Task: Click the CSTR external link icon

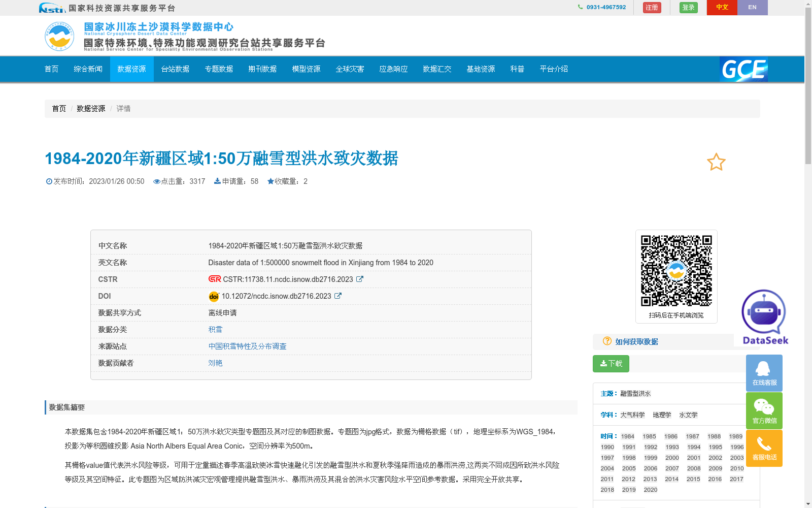Action: pos(360,279)
